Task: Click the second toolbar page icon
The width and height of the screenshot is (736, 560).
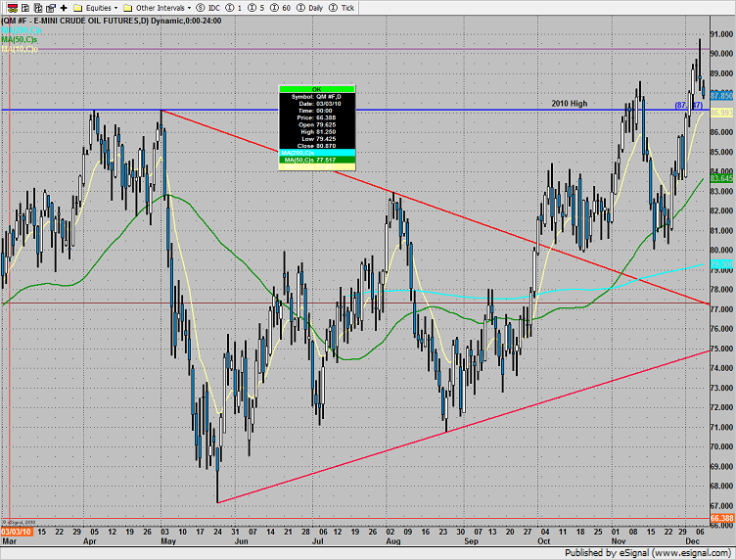Action: pyautogui.click(x=25, y=8)
